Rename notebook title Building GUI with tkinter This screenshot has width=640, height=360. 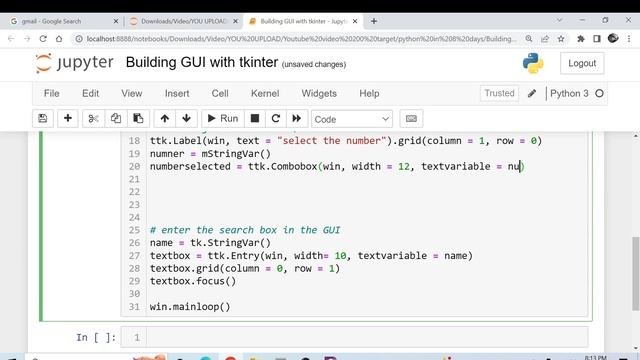[202, 62]
